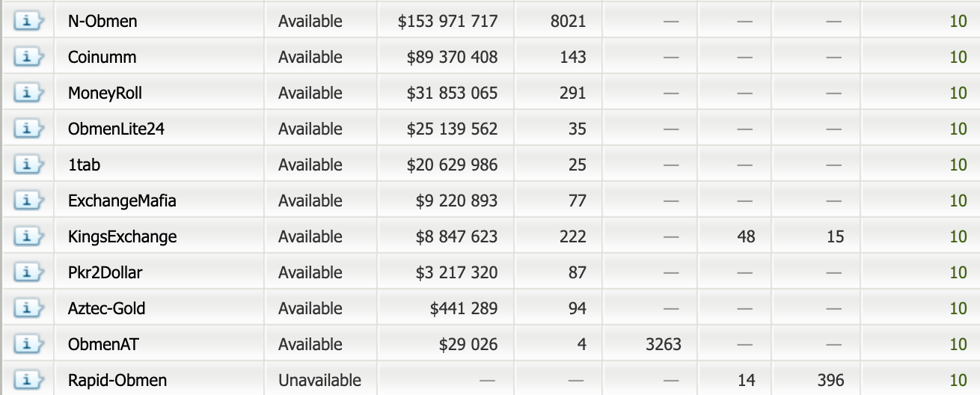The image size is (980, 395).
Task: Open the ObmenLite24 info icon
Action: tap(26, 129)
